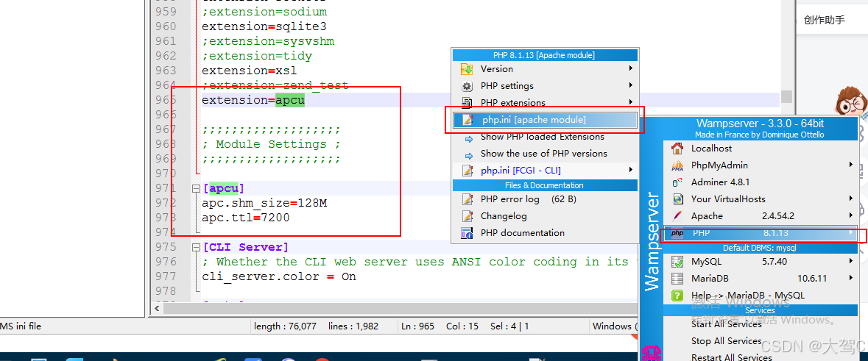Open Localhost house icon in Wampserver menu
Screen dimensions: 868x361
click(x=677, y=149)
